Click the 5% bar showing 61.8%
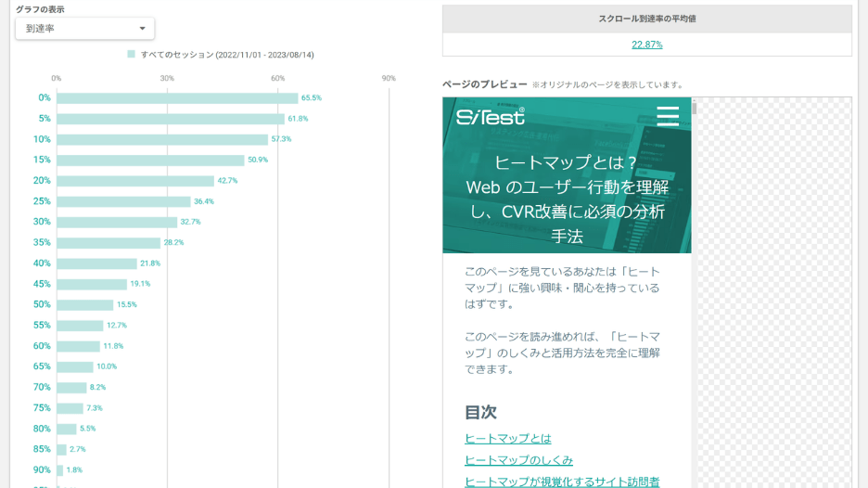The image size is (868, 488). (x=171, y=119)
